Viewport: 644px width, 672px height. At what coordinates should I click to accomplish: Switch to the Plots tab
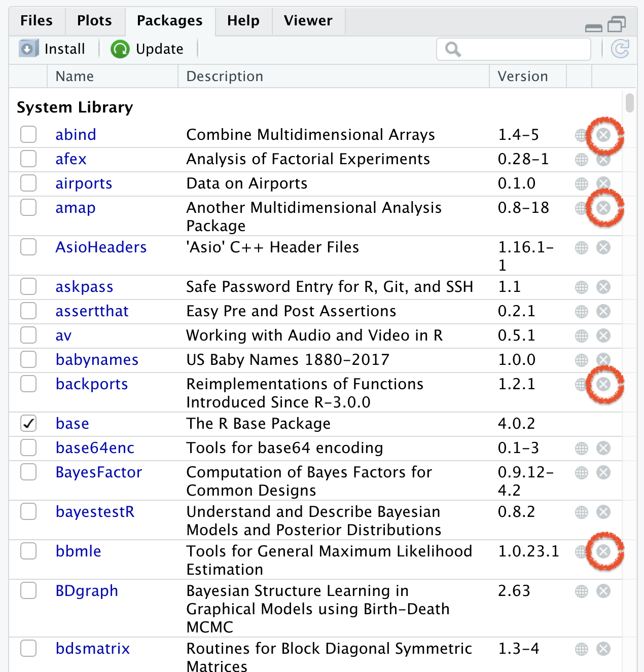(94, 21)
